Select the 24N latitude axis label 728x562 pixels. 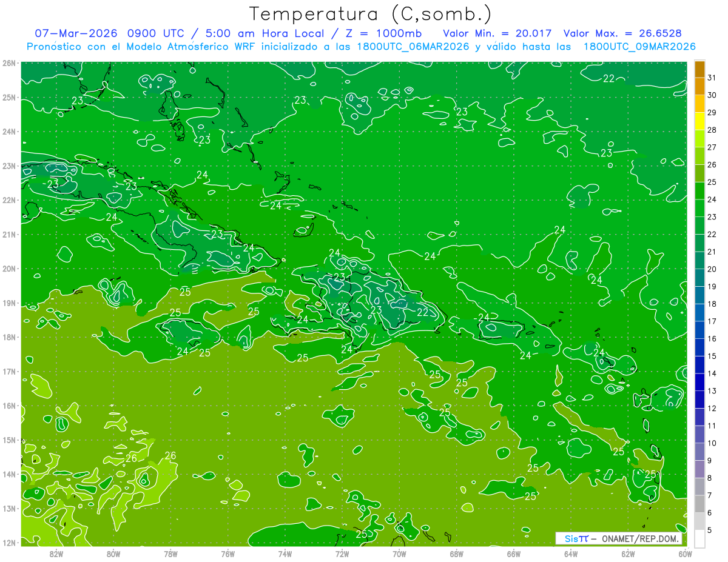pos(8,132)
